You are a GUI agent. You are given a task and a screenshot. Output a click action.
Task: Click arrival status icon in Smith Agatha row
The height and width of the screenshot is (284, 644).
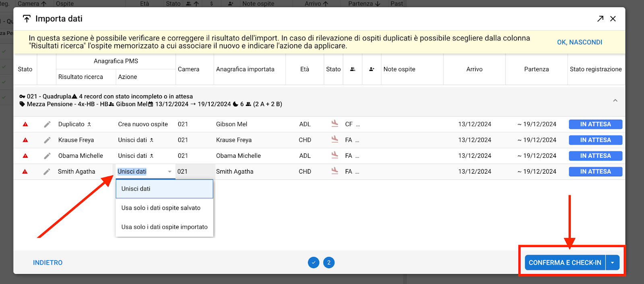coord(334,171)
